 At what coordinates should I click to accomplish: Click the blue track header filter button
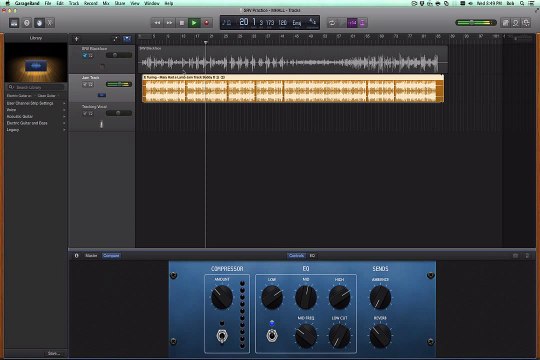point(127,39)
